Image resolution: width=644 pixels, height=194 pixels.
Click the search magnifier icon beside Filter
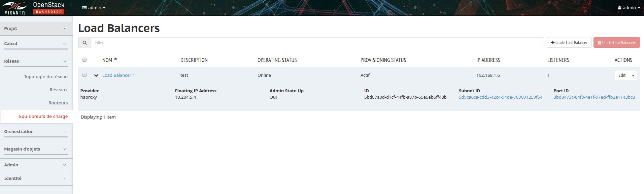coord(84,43)
